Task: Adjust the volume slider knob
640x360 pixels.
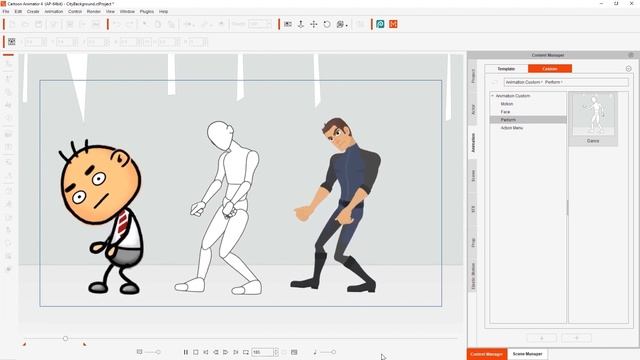Action: point(333,352)
